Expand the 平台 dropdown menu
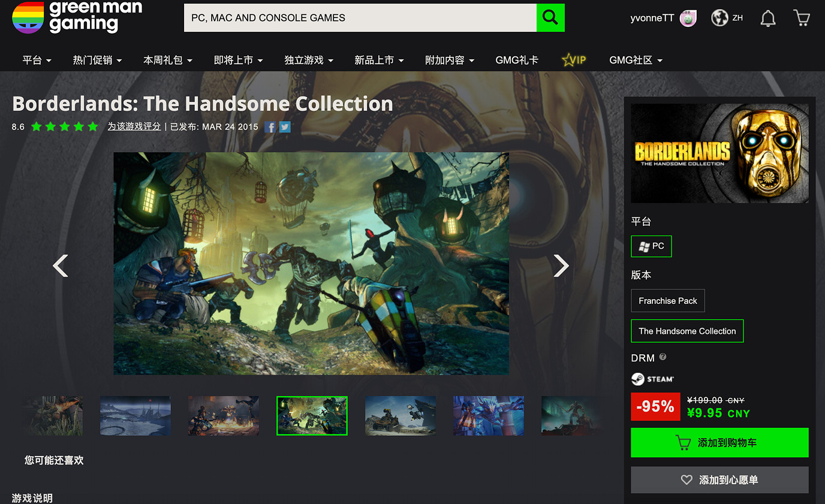 tap(37, 61)
